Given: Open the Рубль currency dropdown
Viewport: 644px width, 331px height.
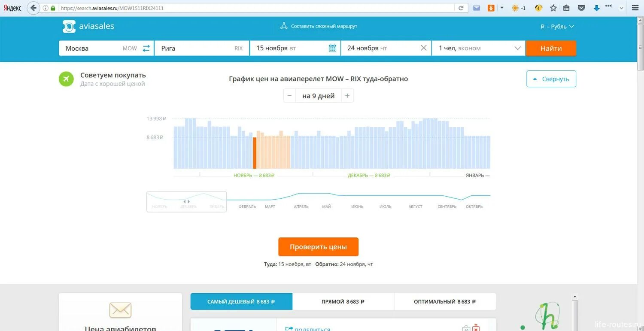Looking at the screenshot, I should [557, 27].
